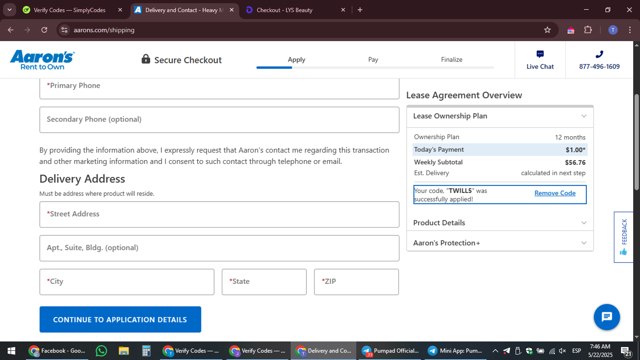The width and height of the screenshot is (640, 360).
Task: Open File Explorer from the taskbar
Action: (x=124, y=351)
